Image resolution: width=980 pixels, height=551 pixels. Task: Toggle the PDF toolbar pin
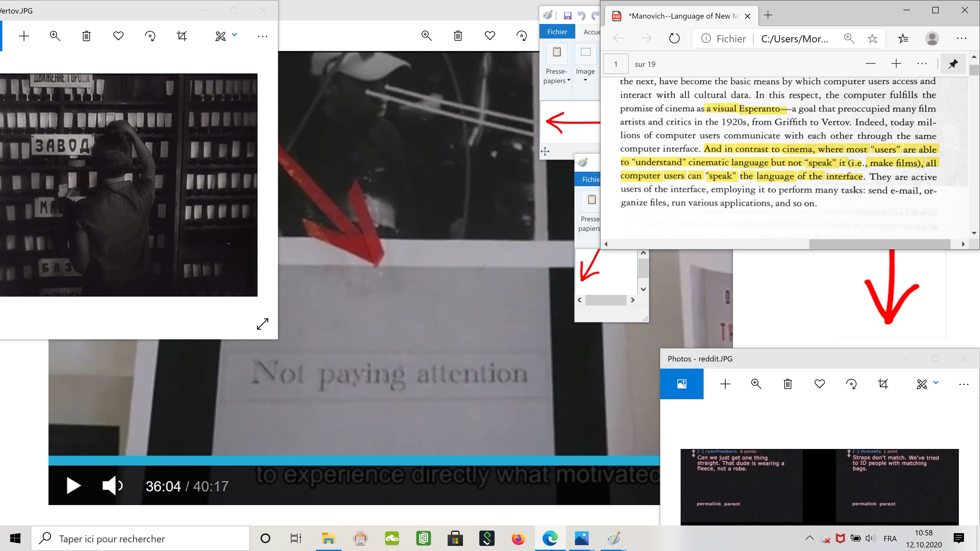(953, 64)
